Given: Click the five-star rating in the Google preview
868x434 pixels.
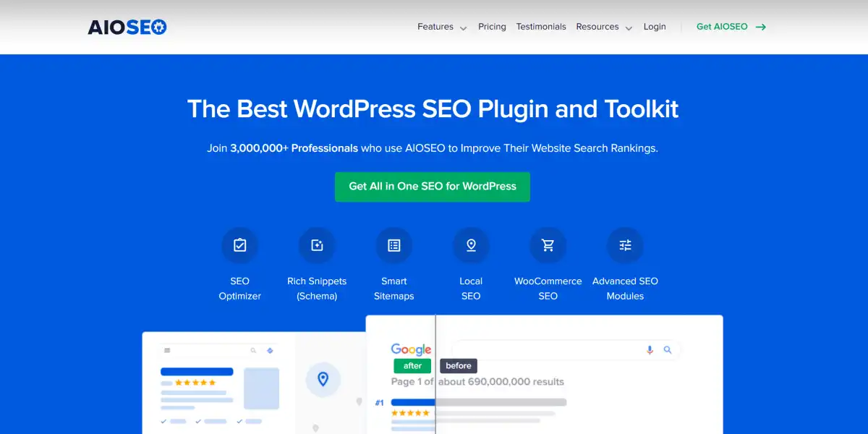Looking at the screenshot, I should click(412, 412).
